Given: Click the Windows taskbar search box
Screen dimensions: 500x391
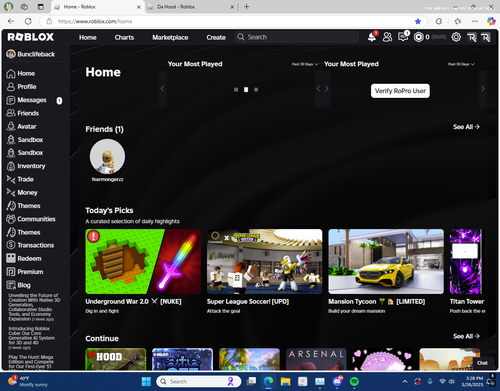Looking at the screenshot, I should pyautogui.click(x=199, y=381).
